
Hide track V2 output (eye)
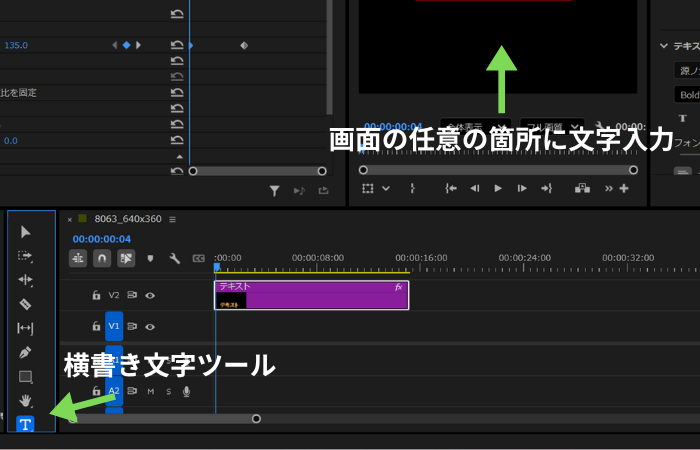[x=150, y=296]
